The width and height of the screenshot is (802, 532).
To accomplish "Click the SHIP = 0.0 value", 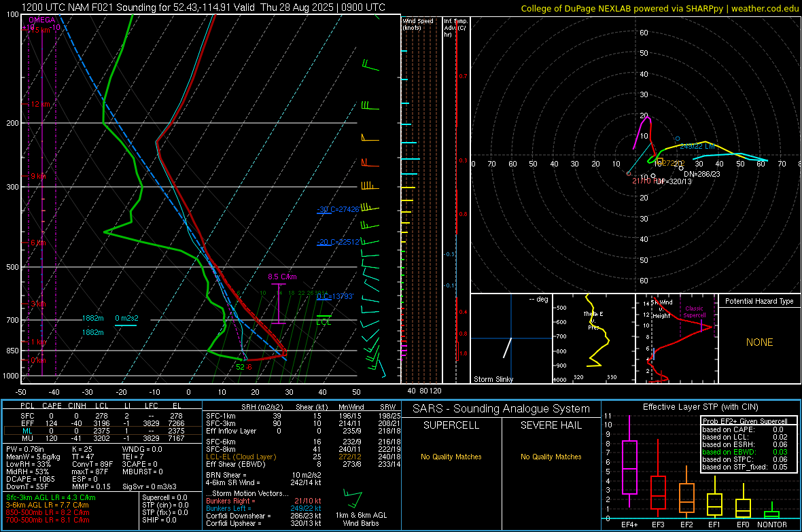I will tap(158, 520).
